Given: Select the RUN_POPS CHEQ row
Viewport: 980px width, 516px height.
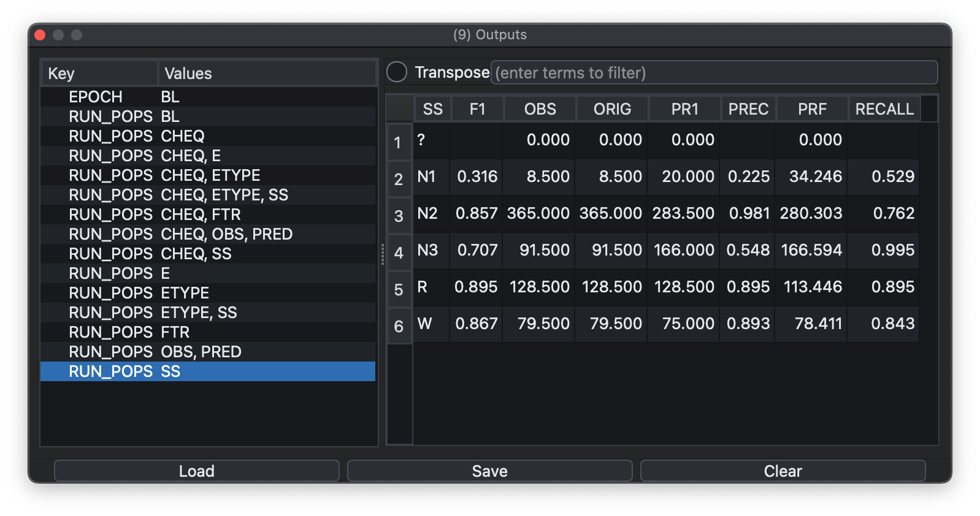Looking at the screenshot, I should 208,136.
